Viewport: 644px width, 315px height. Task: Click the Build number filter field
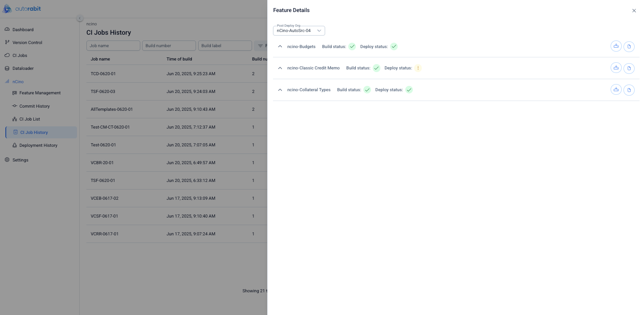click(169, 46)
